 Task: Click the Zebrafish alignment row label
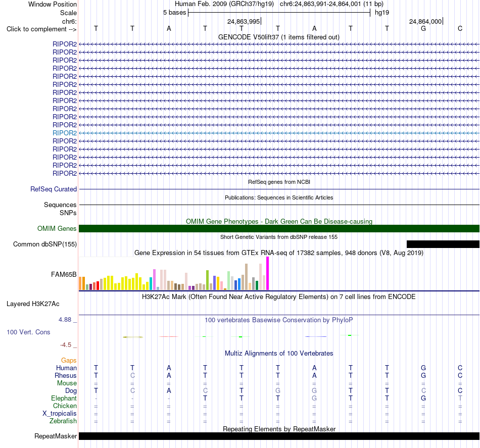(63, 421)
